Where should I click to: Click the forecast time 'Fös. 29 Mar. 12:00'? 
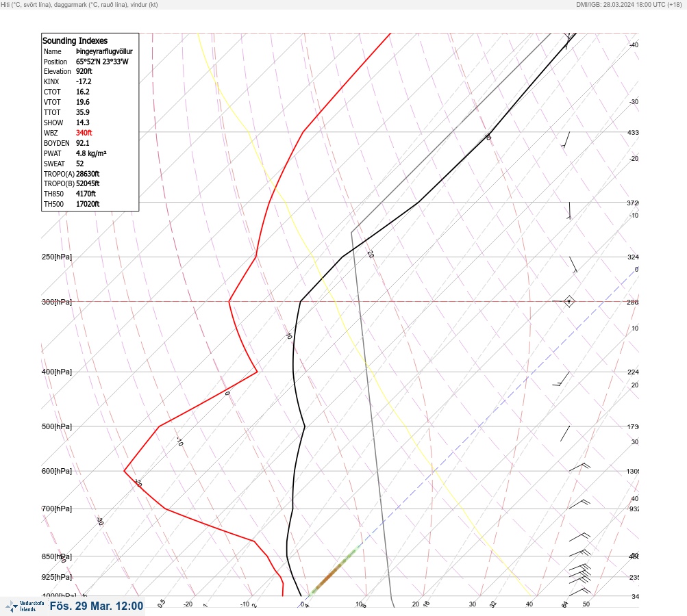97,606
